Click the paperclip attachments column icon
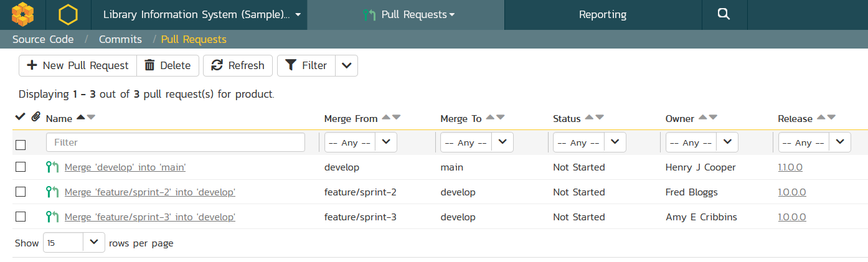Screen dimensions: 868x262 pos(35,117)
